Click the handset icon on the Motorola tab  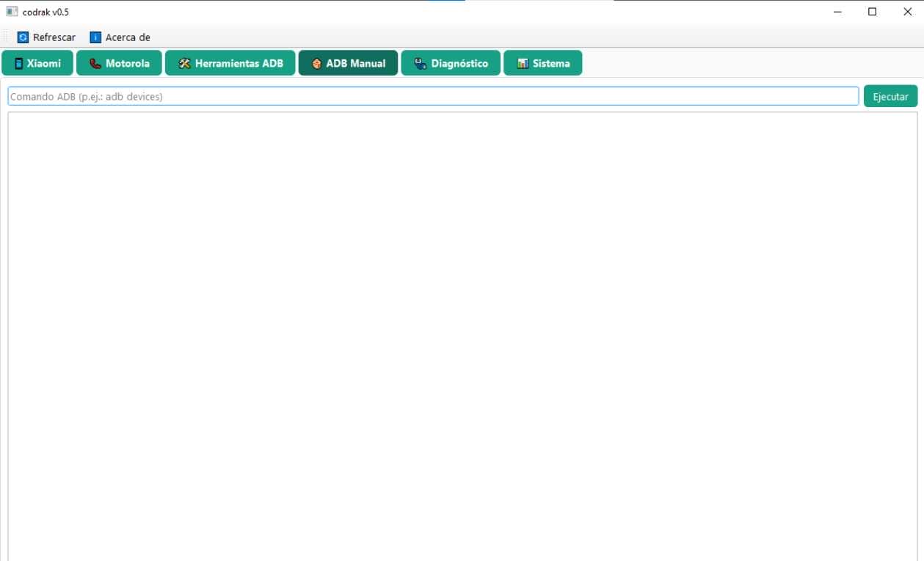[94, 63]
